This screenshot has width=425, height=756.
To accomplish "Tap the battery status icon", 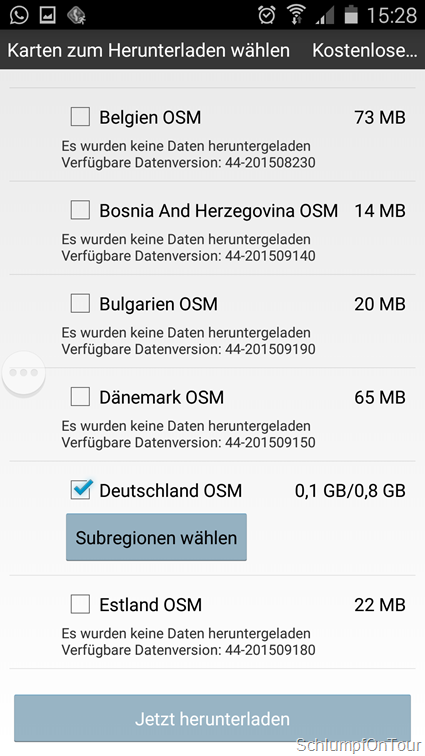I will click(351, 15).
